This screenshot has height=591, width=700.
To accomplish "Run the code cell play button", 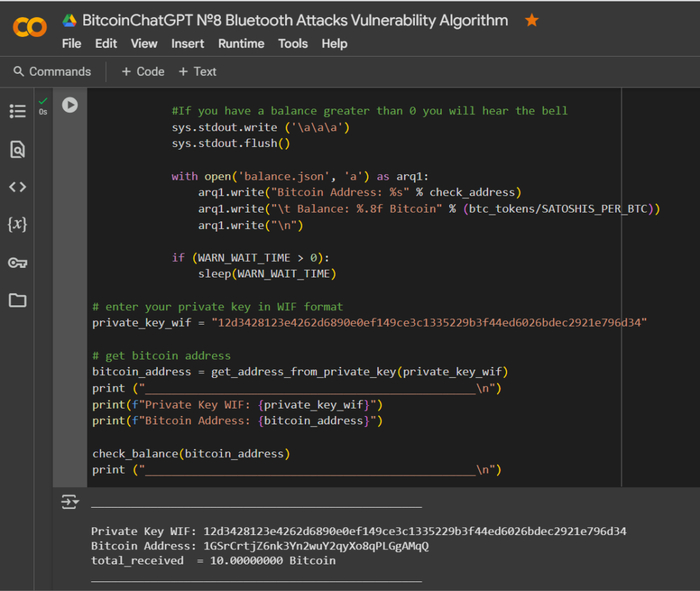I will tap(70, 104).
